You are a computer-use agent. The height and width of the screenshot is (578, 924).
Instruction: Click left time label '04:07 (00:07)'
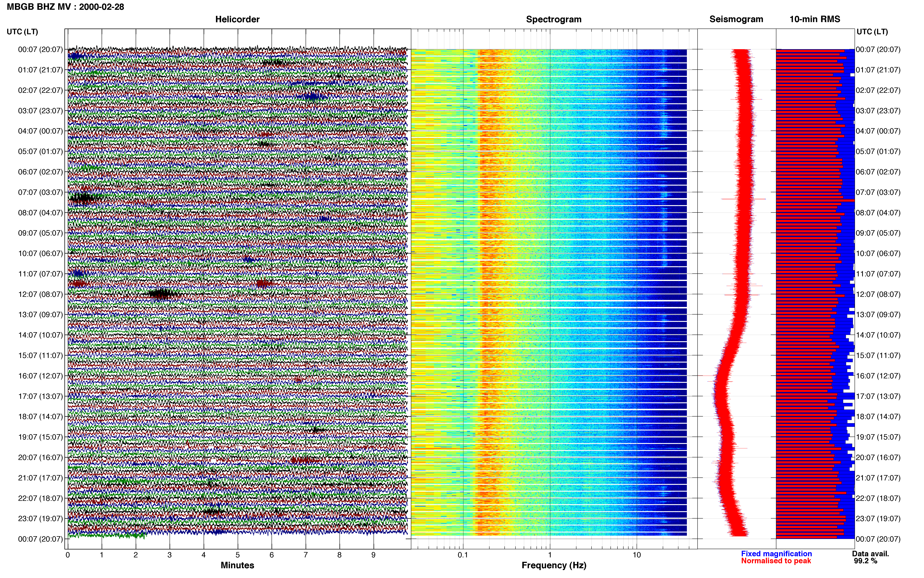click(40, 131)
